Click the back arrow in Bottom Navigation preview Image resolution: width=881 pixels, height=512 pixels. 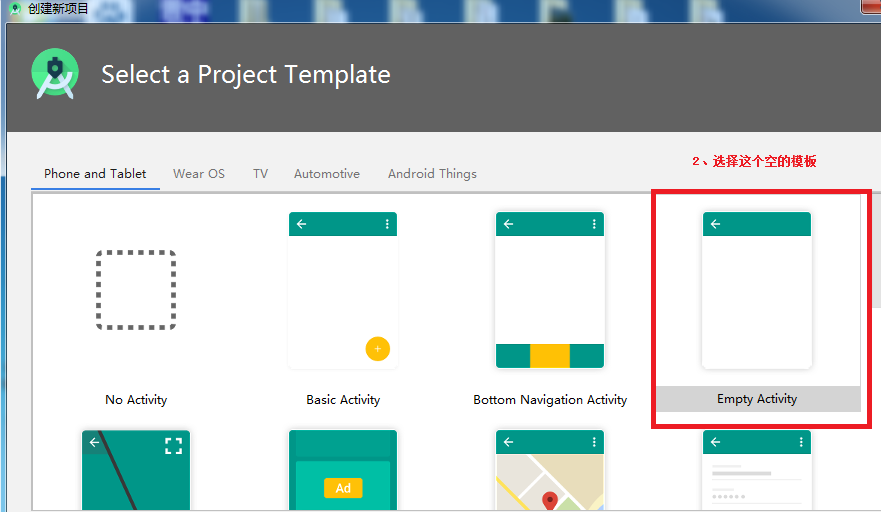pyautogui.click(x=508, y=224)
